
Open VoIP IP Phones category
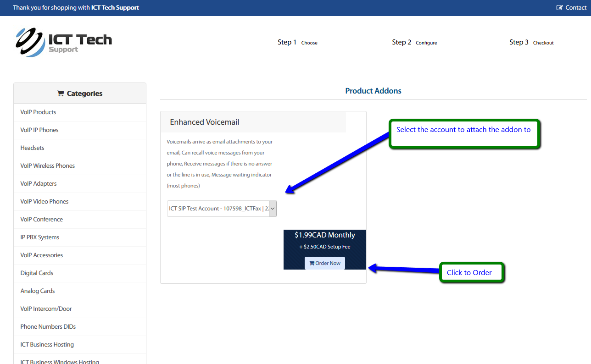39,130
